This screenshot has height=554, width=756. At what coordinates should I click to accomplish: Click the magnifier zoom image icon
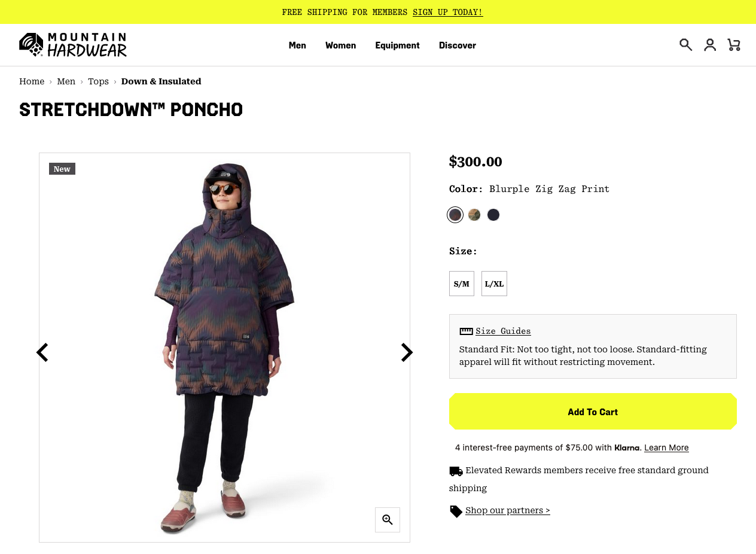click(388, 519)
